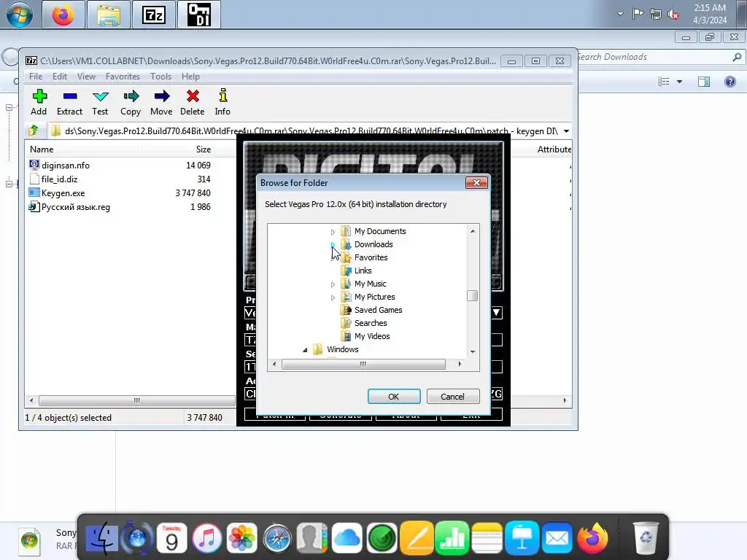Image resolution: width=747 pixels, height=560 pixels.
Task: Collapse the Windows folder node
Action: click(305, 350)
